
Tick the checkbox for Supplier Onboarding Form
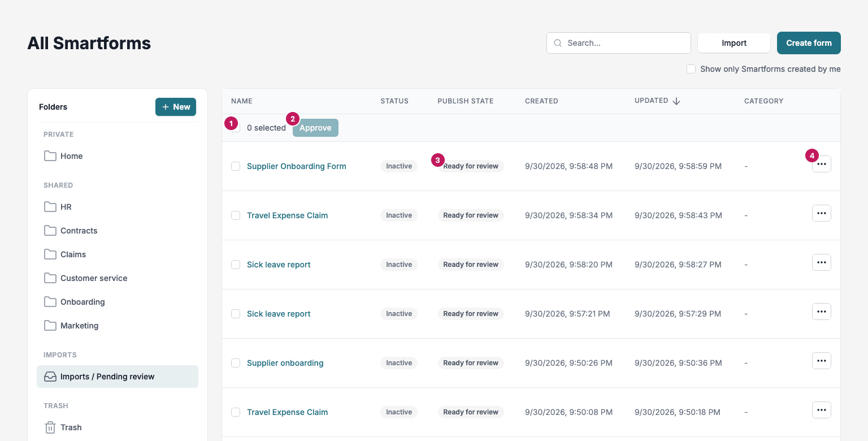point(236,166)
